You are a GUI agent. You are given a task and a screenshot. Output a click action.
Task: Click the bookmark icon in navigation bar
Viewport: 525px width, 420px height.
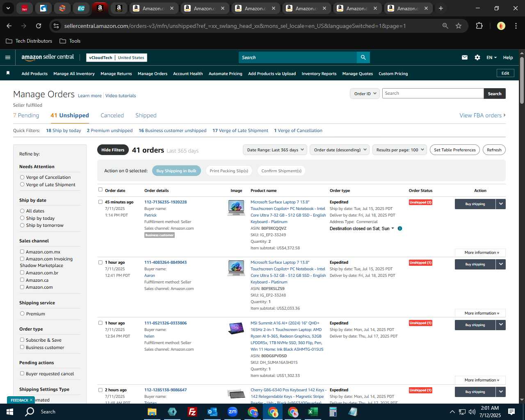8,73
